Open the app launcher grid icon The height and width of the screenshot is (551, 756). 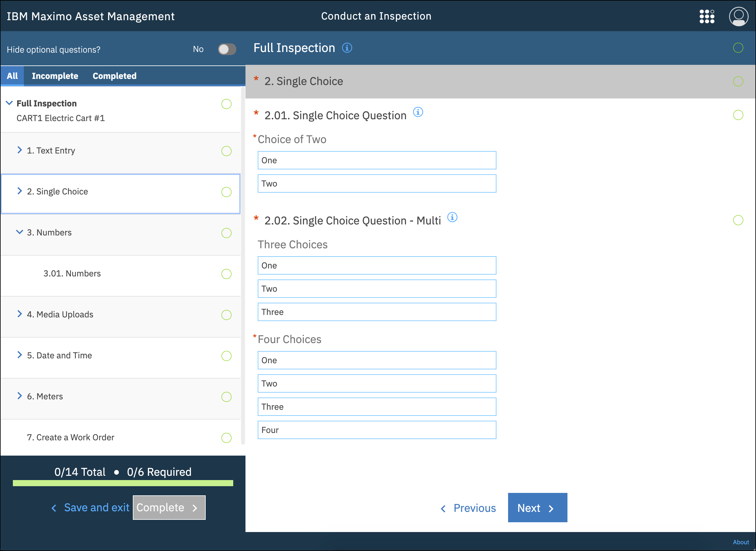[707, 16]
